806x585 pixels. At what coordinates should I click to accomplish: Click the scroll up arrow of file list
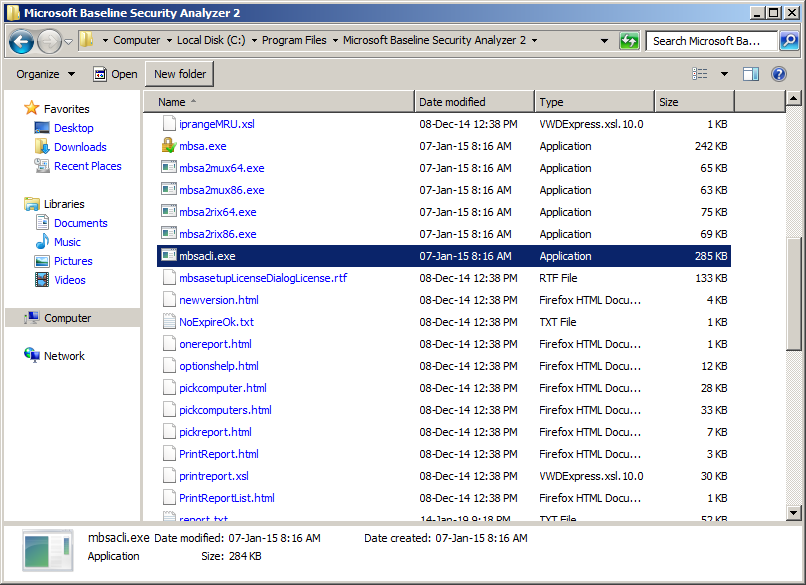(793, 98)
